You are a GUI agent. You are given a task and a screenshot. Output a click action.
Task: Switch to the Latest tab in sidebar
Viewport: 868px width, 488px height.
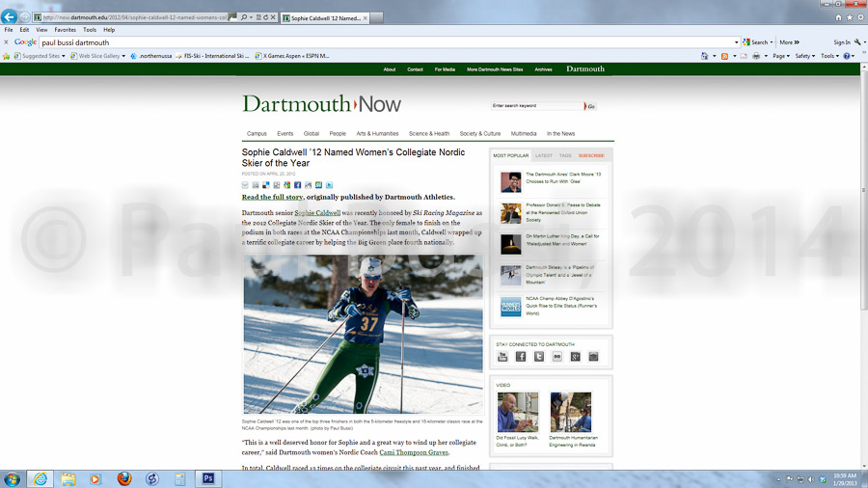tap(544, 155)
